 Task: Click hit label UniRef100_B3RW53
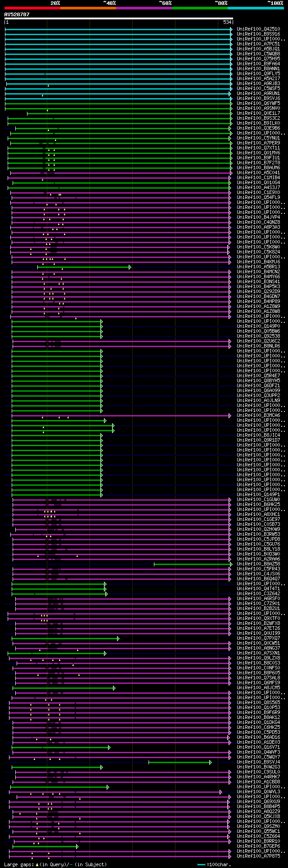[259, 534]
